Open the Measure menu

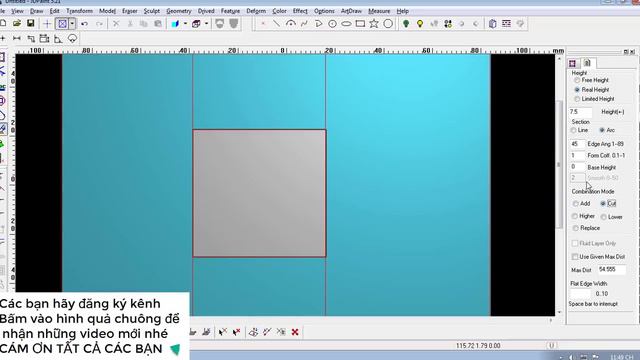point(379,11)
